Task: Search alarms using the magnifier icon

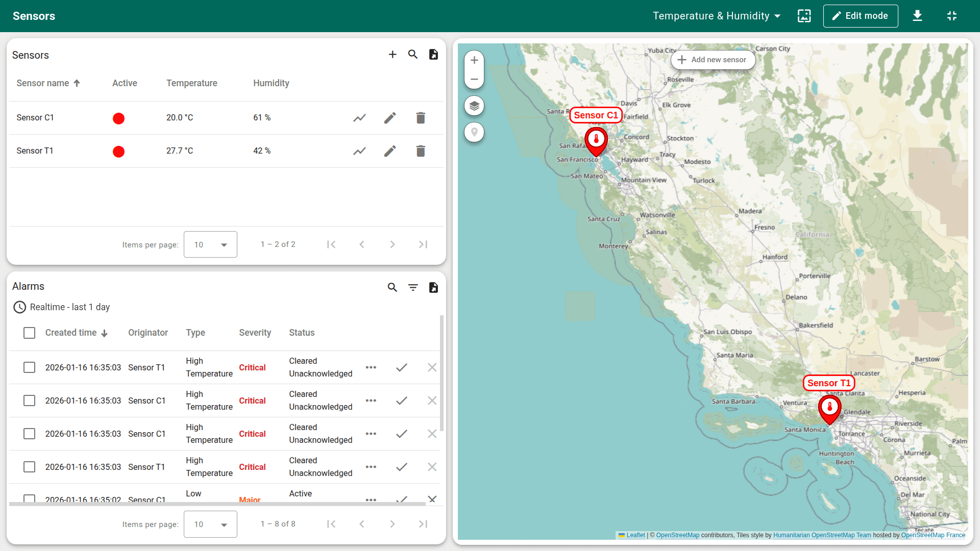Action: coord(392,288)
